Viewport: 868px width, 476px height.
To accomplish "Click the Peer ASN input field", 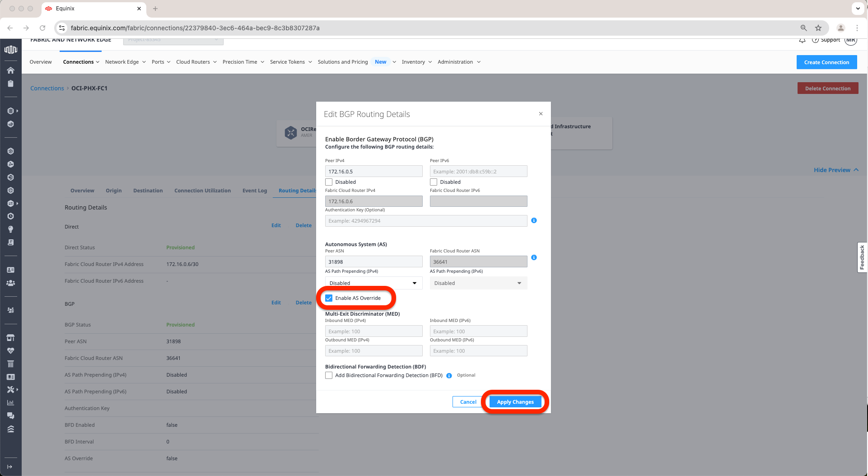I will pyautogui.click(x=373, y=262).
